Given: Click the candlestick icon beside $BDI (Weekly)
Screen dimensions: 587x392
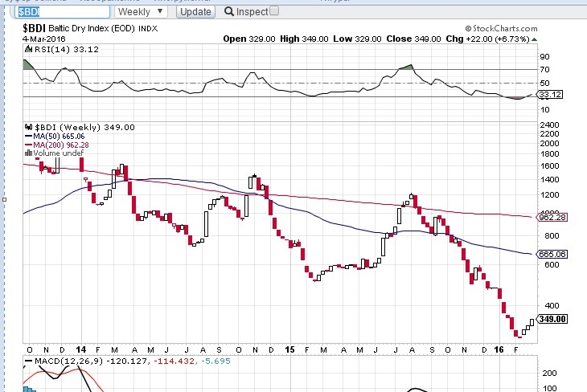Looking at the screenshot, I should 27,127.
